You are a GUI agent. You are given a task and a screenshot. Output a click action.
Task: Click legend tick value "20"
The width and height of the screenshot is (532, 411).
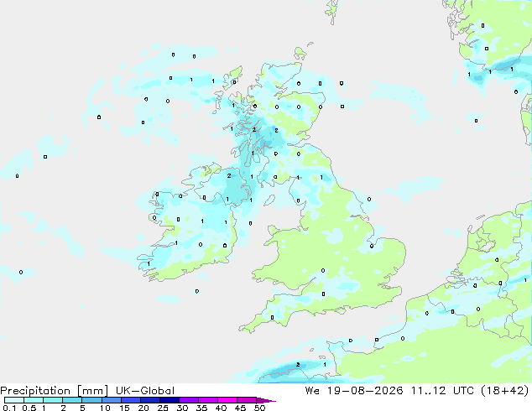click(x=143, y=408)
